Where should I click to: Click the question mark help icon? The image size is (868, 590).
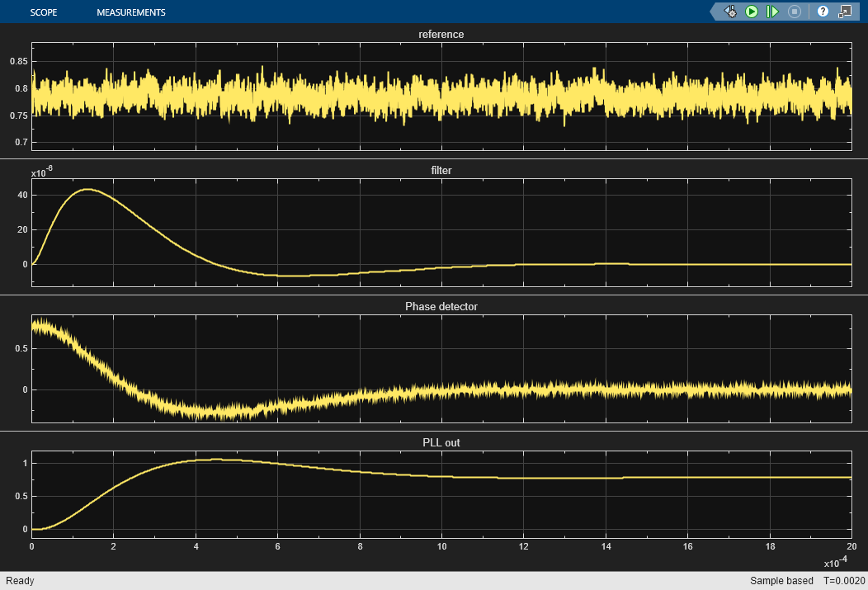coord(823,12)
